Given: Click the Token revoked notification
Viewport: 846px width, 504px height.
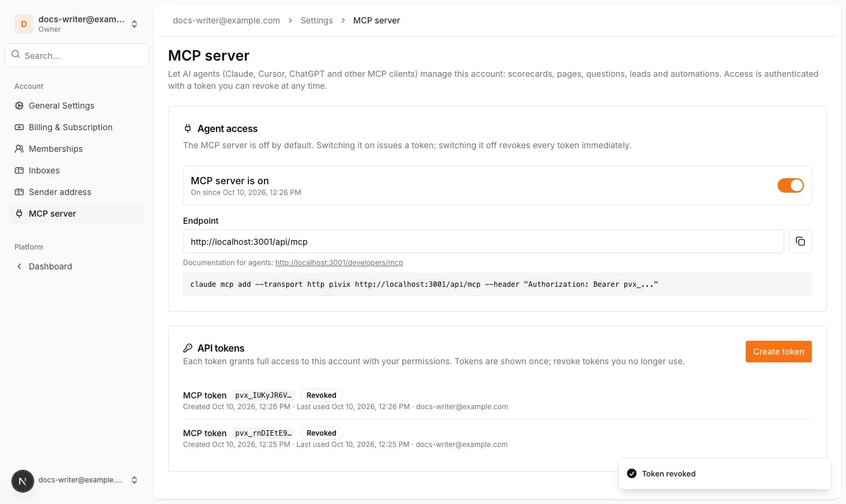Looking at the screenshot, I should point(725,473).
